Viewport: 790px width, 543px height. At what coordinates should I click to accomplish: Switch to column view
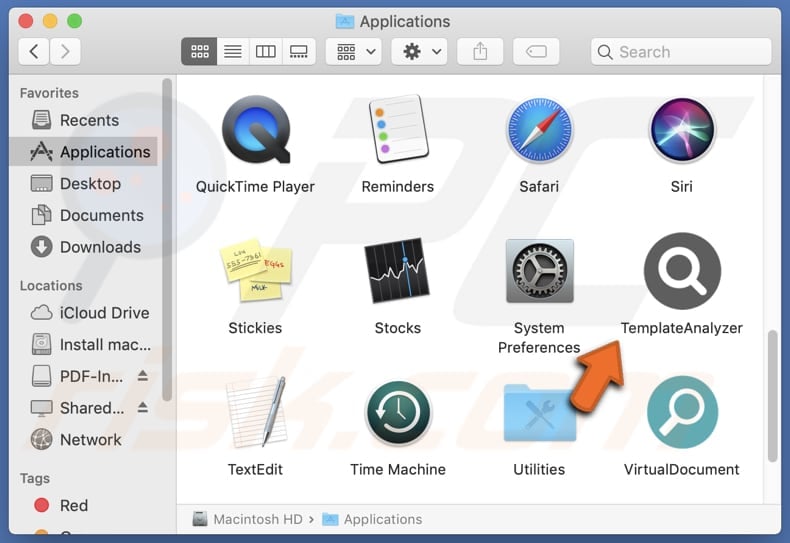pyautogui.click(x=266, y=51)
